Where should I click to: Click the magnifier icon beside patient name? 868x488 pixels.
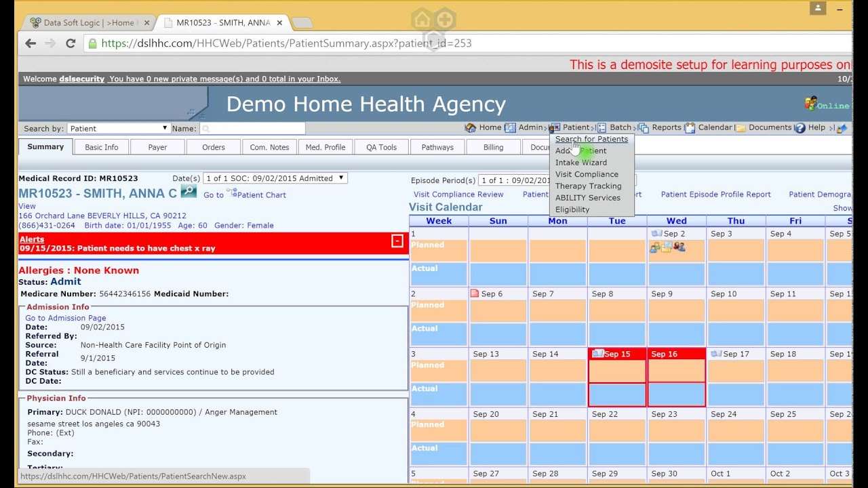(x=189, y=192)
